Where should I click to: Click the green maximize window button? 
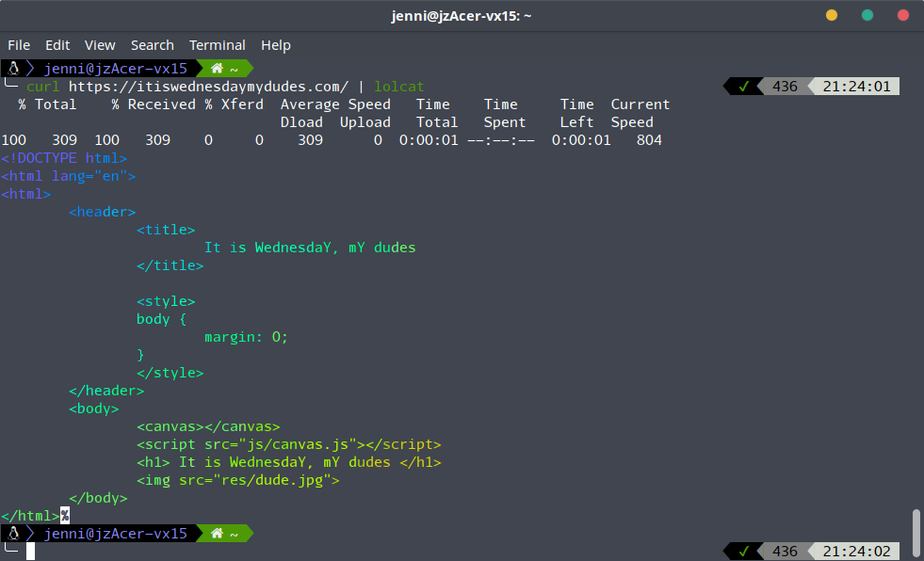click(x=867, y=15)
